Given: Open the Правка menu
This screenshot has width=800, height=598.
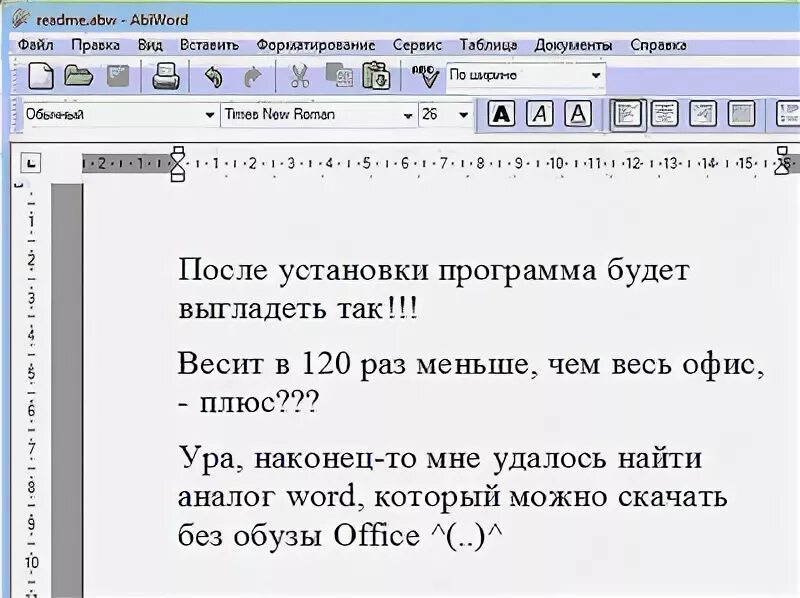Looking at the screenshot, I should (x=95, y=45).
